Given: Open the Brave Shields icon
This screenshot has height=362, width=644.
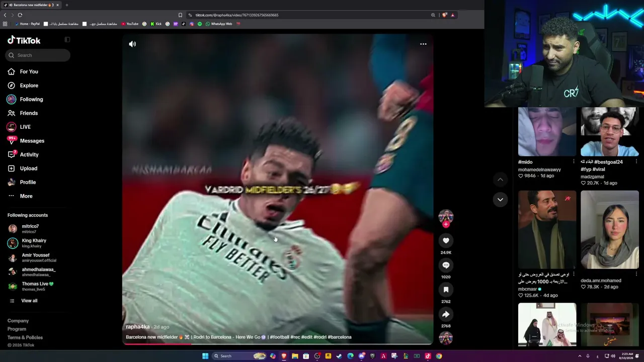Looking at the screenshot, I should pyautogui.click(x=444, y=15).
